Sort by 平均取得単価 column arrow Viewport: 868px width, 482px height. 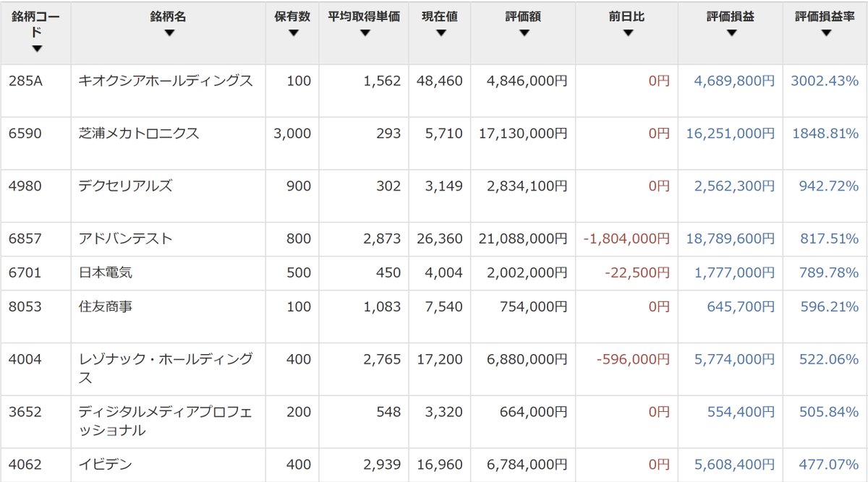(x=364, y=33)
